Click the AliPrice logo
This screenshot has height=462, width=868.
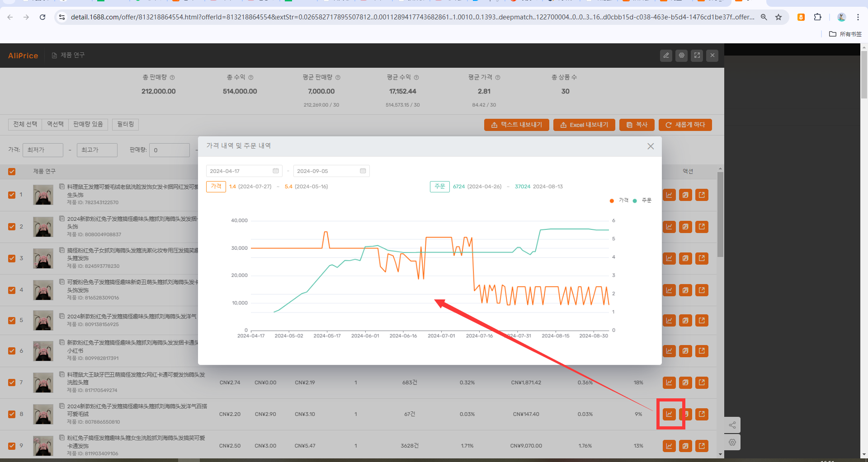tap(23, 56)
